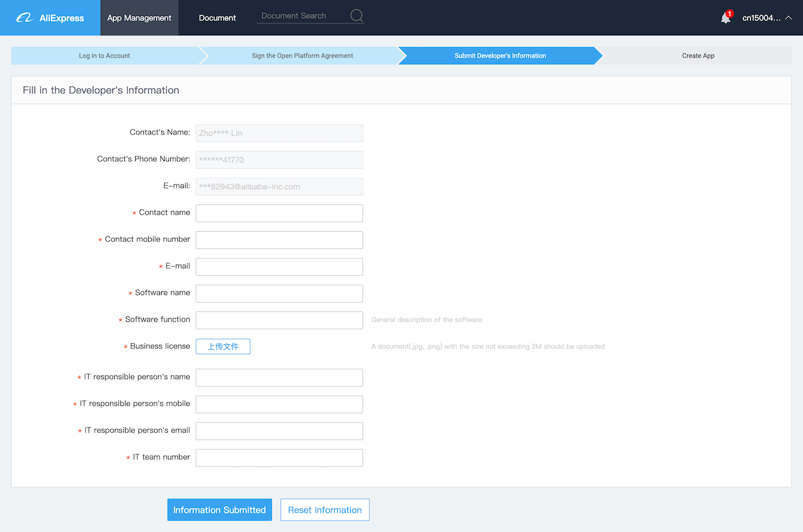Select Sign the Open Platform Agreement step
Viewport: 803px width, 532px height.
tap(302, 56)
